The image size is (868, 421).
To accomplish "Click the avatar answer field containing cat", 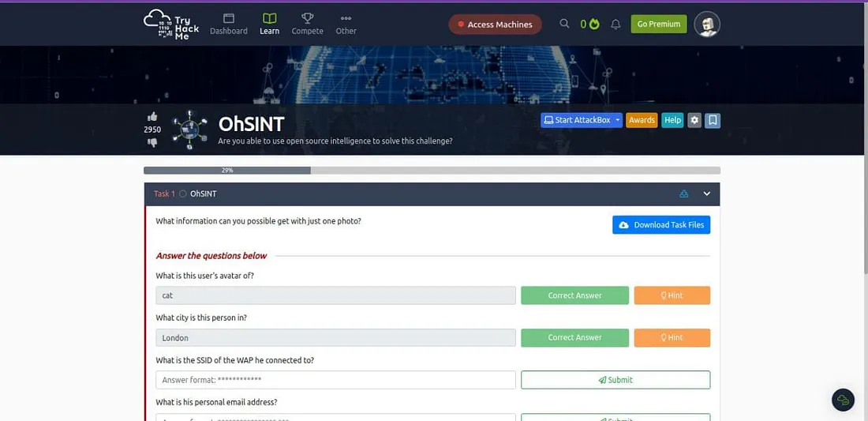I will point(335,295).
